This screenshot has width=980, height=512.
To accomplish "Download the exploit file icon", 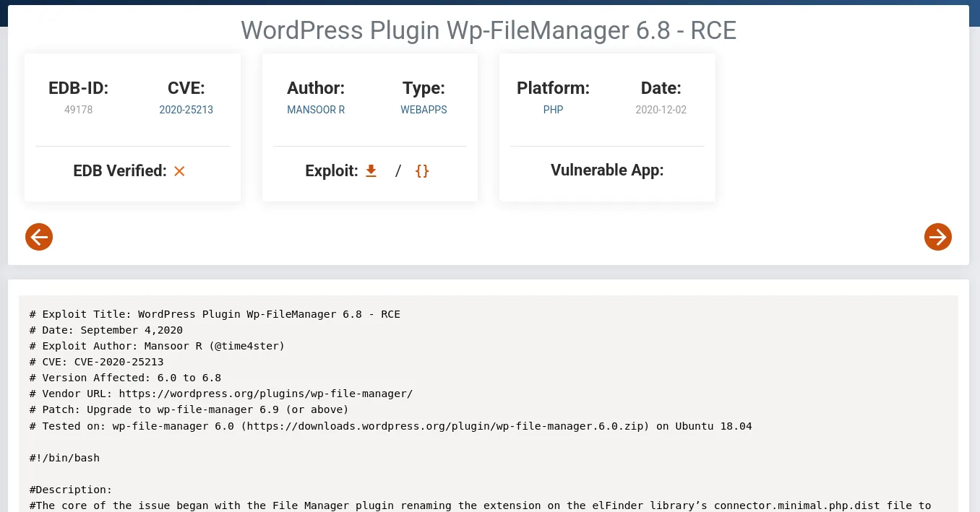I will tap(371, 171).
